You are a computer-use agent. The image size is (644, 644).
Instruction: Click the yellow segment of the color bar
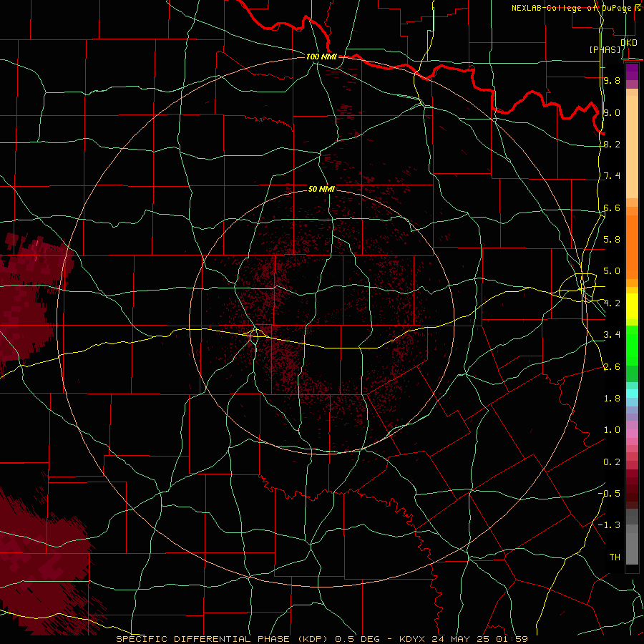pyautogui.click(x=632, y=306)
